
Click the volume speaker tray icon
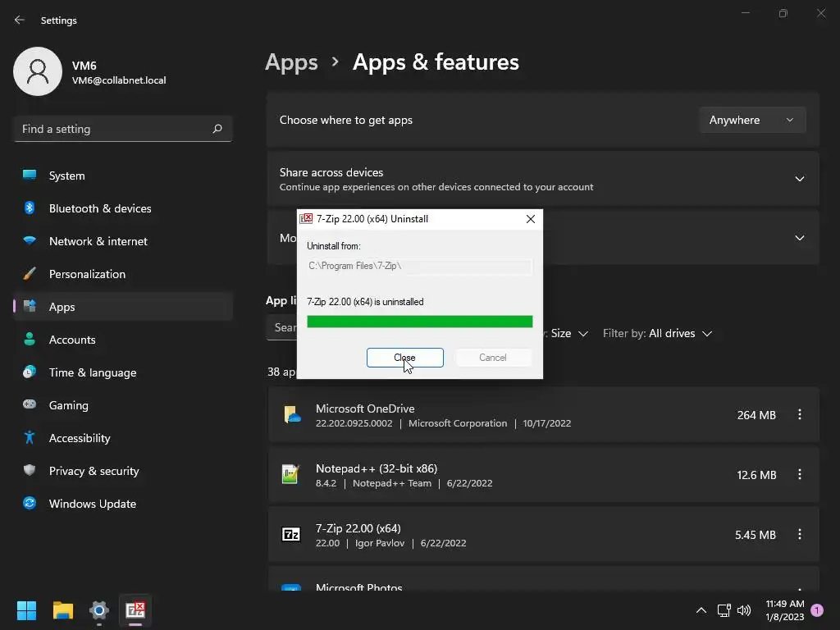[744, 610]
